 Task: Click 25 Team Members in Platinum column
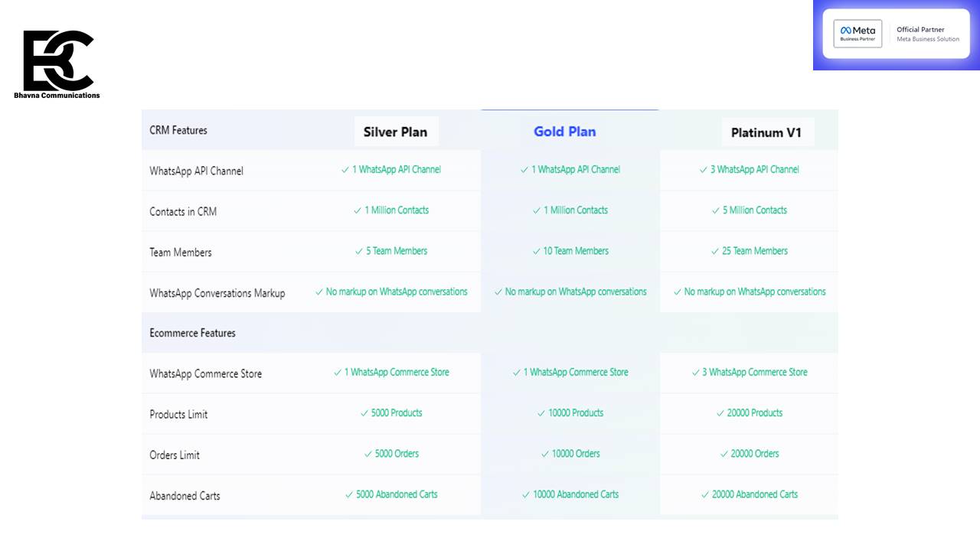pyautogui.click(x=754, y=251)
